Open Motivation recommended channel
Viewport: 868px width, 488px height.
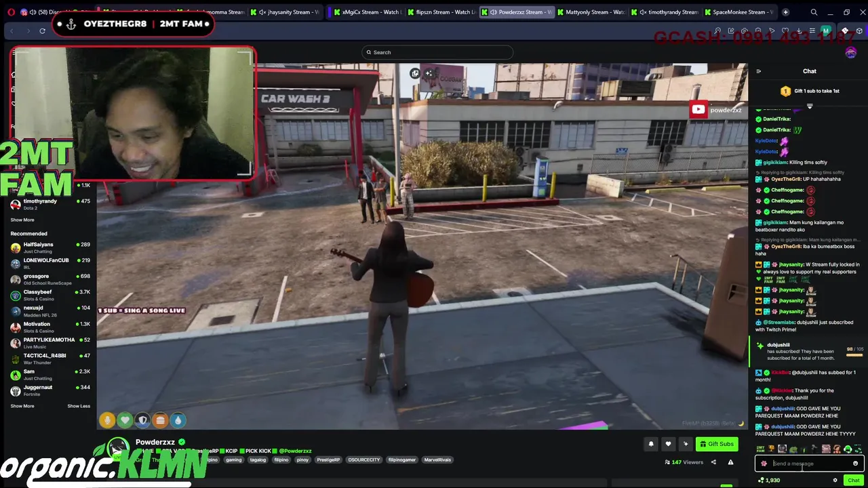pos(50,327)
